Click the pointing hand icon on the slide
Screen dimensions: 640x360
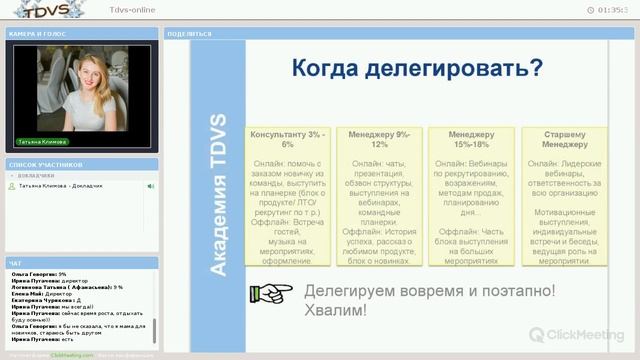(271, 293)
